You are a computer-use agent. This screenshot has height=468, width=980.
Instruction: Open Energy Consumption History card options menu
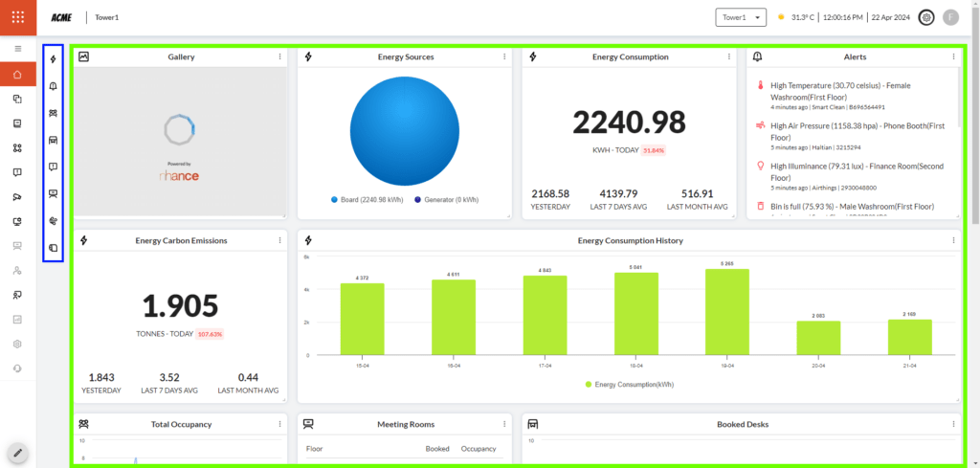(x=953, y=240)
